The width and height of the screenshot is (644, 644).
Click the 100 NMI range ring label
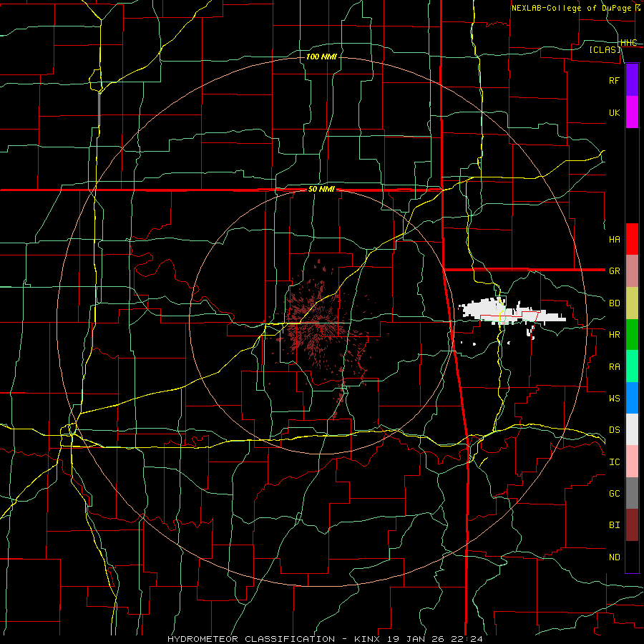click(x=321, y=57)
